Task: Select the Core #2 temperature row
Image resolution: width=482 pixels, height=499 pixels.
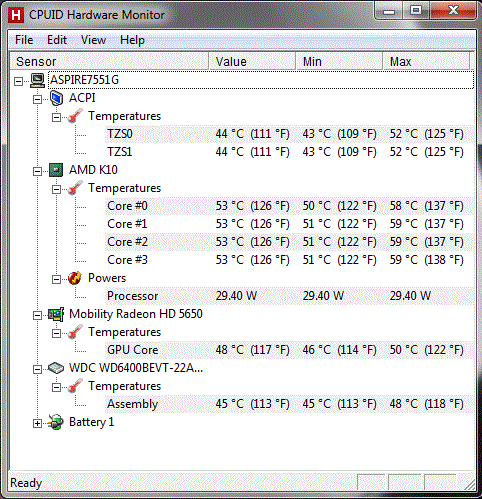Action: click(290, 242)
